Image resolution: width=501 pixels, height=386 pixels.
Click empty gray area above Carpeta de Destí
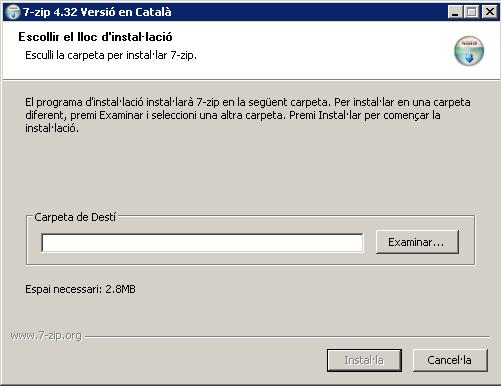250,173
